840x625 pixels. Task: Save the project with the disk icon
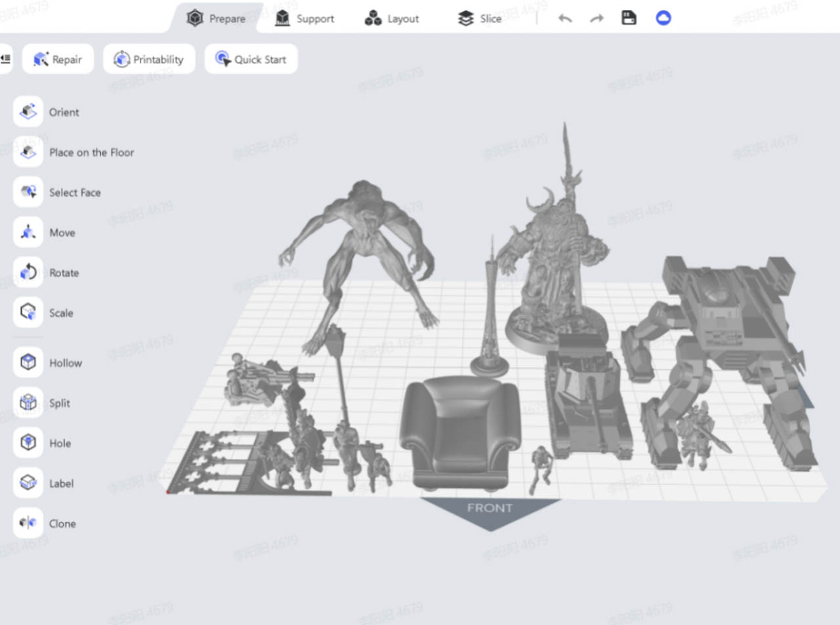(629, 18)
